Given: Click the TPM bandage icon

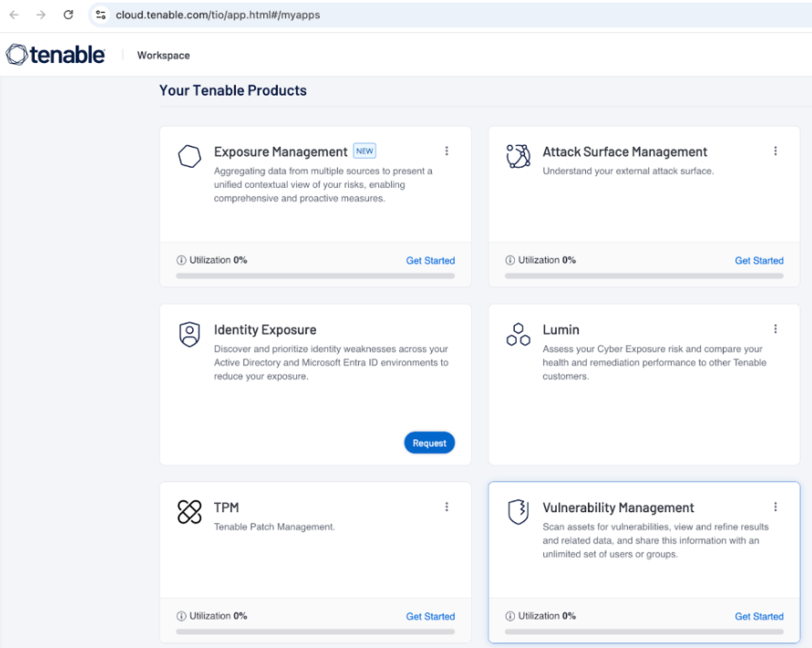Looking at the screenshot, I should 190,512.
